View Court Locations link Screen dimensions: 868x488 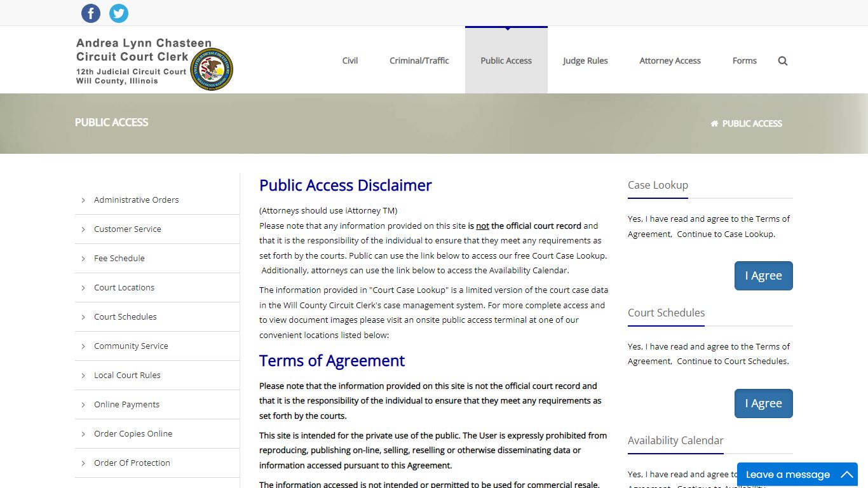(x=125, y=287)
